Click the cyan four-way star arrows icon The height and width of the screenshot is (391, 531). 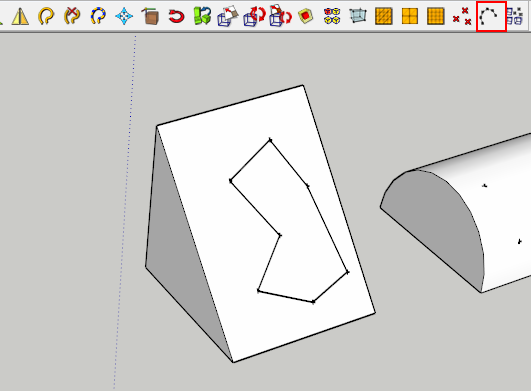tap(124, 16)
